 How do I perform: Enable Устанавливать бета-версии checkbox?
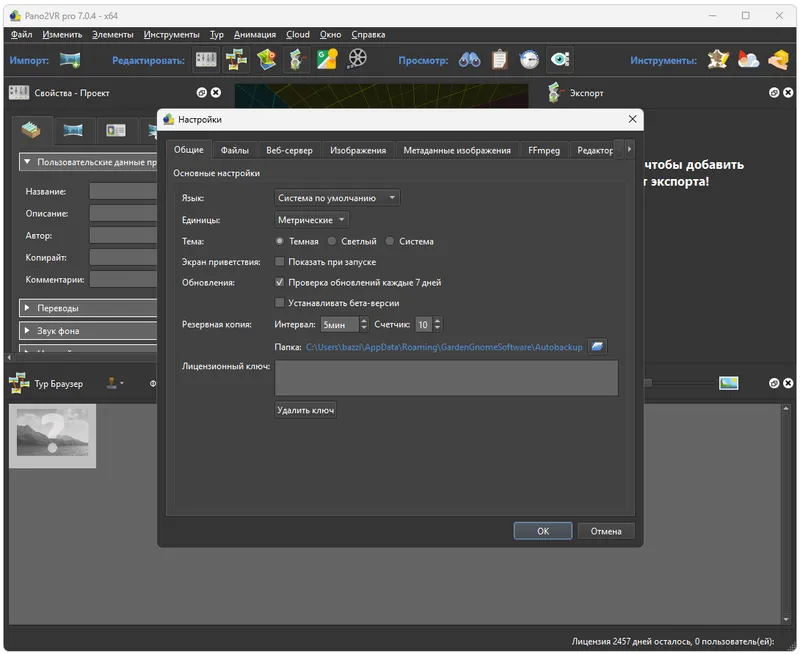point(280,303)
